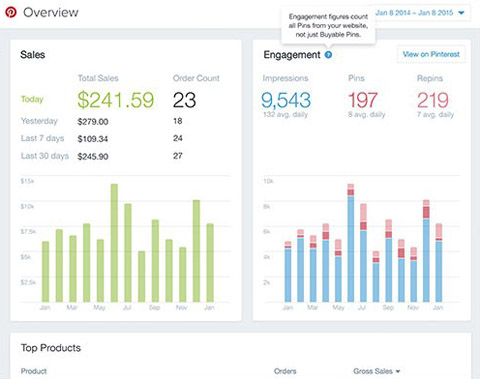
Task: Click today's order count 23
Action: [184, 100]
